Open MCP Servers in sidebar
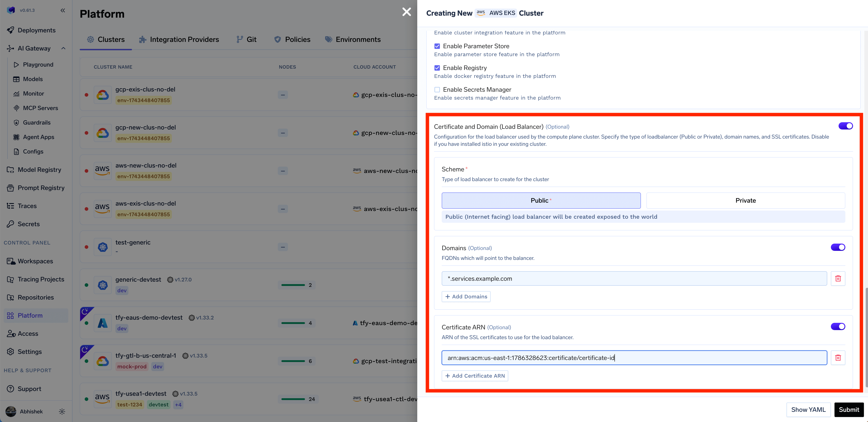 click(40, 108)
